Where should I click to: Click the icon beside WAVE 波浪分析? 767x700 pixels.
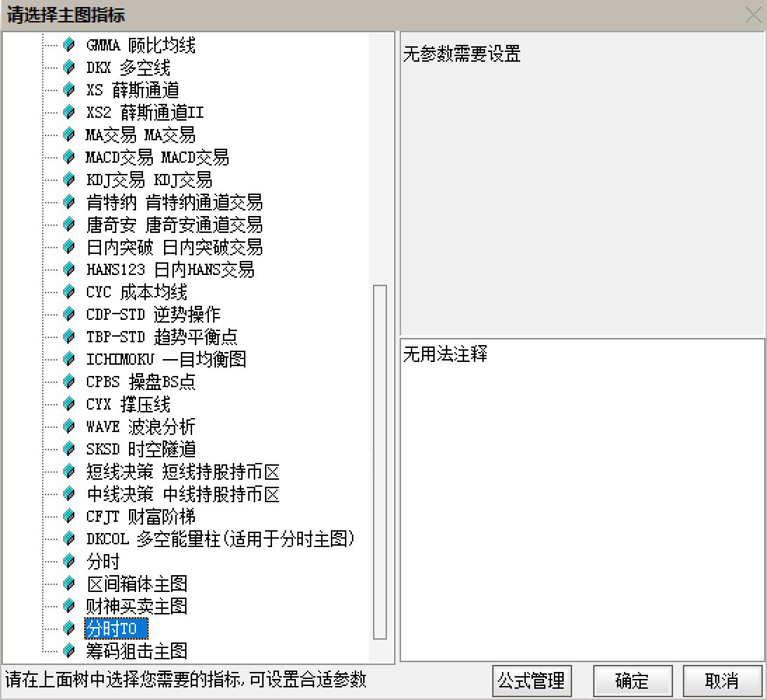point(67,426)
